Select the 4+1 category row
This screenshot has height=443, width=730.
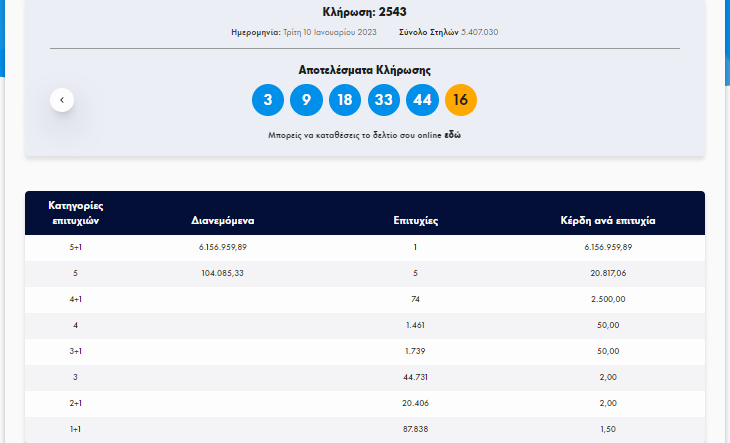coord(76,299)
